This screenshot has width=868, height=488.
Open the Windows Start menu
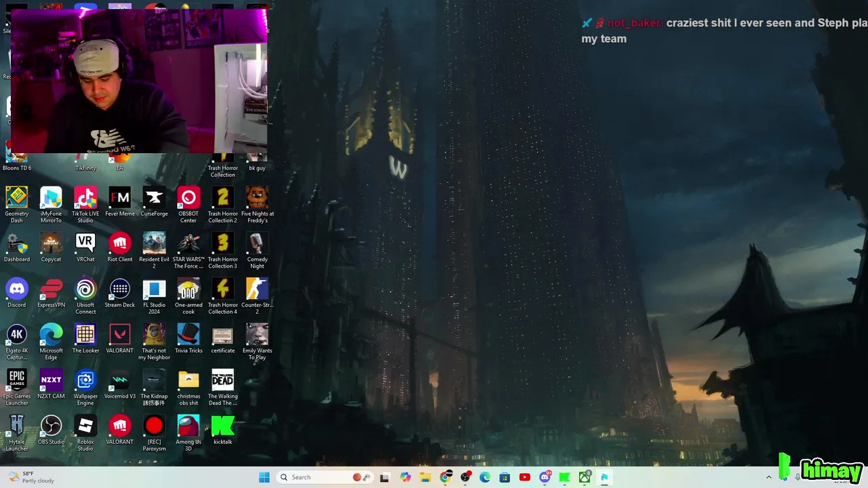point(264,477)
